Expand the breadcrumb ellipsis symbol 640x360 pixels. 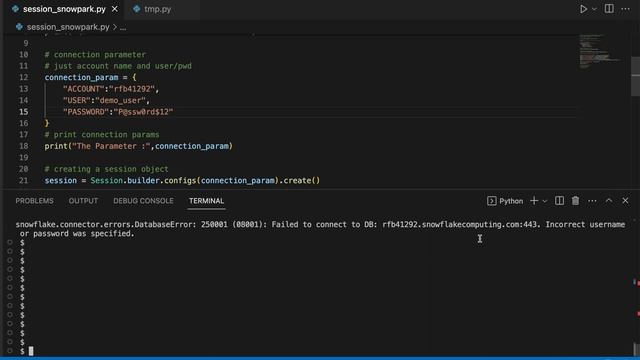point(123,27)
